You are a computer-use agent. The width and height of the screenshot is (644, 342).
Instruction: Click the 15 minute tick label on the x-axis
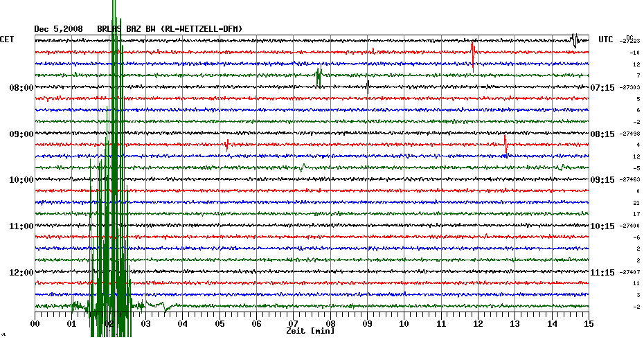(x=588, y=323)
